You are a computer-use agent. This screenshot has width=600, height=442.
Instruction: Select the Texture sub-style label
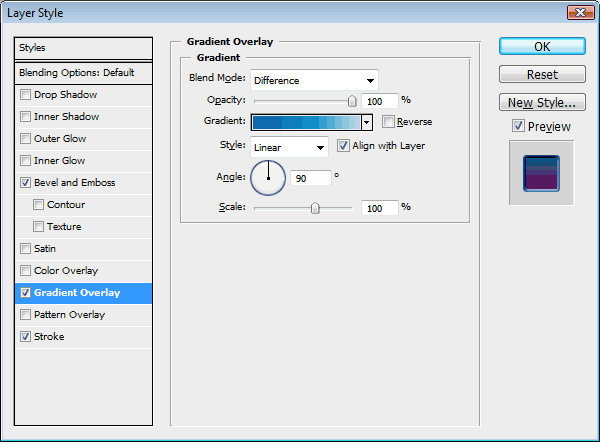64,227
